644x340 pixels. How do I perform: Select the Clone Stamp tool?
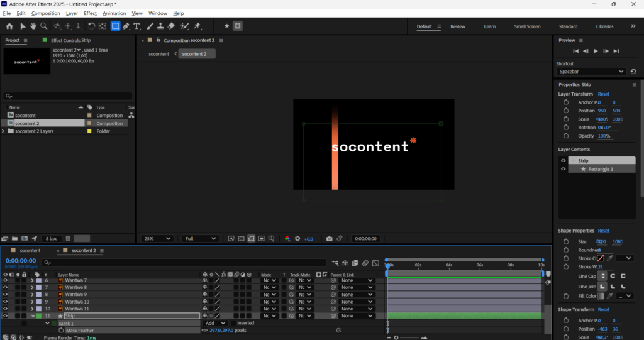[160, 26]
